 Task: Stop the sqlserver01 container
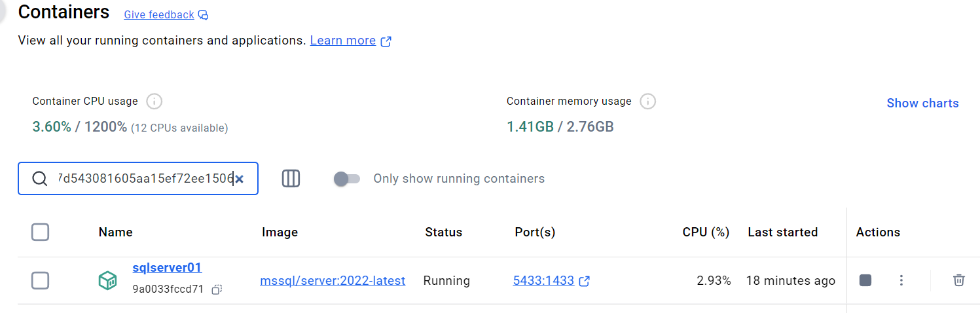coord(865,280)
